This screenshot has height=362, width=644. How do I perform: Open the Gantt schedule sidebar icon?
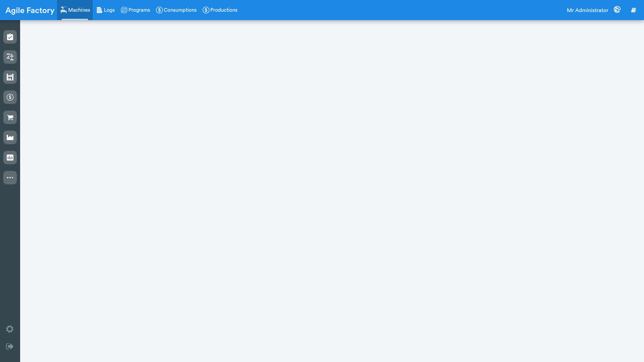(x=10, y=57)
